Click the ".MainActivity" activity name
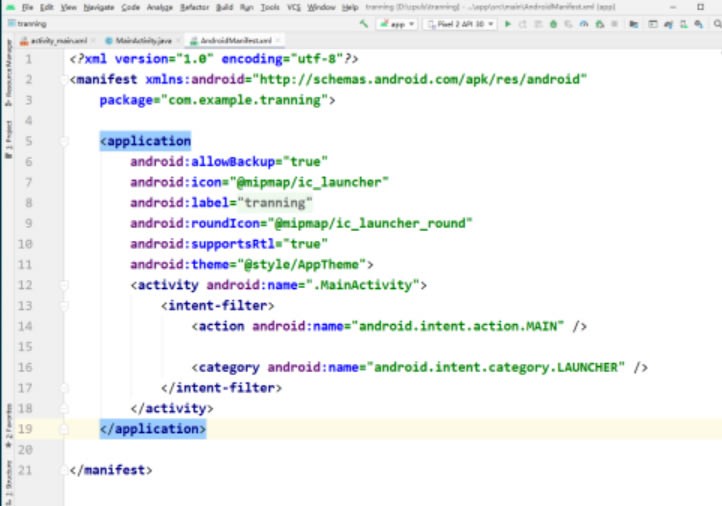The height and width of the screenshot is (506, 722). click(362, 285)
